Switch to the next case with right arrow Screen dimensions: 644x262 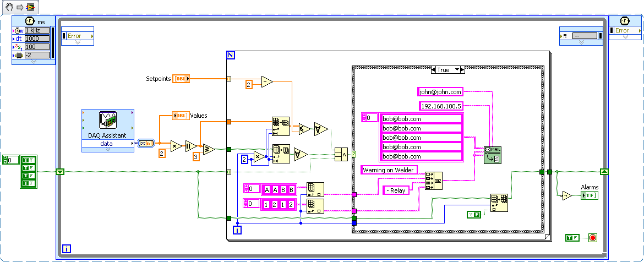click(462, 70)
